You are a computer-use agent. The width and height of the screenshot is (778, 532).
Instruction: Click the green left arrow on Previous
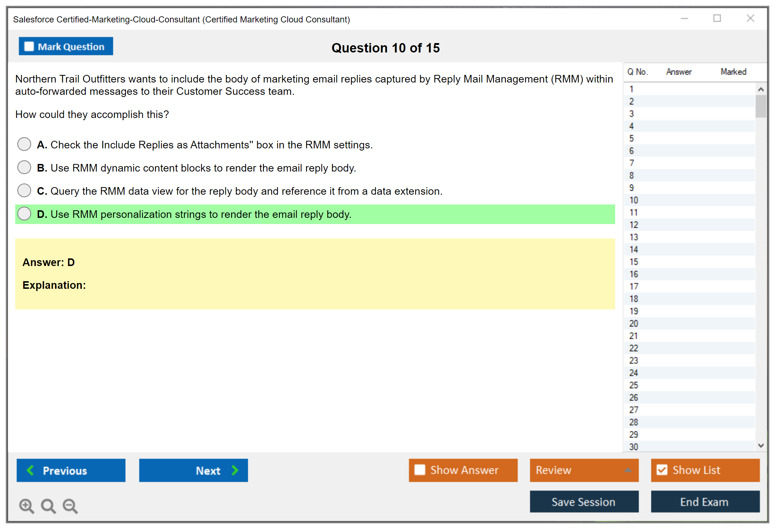click(31, 470)
